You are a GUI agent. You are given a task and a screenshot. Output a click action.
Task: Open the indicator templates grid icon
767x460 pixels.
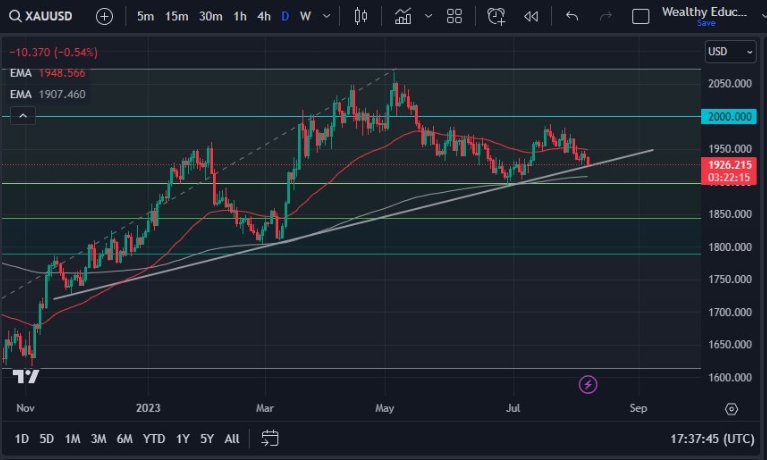(454, 16)
